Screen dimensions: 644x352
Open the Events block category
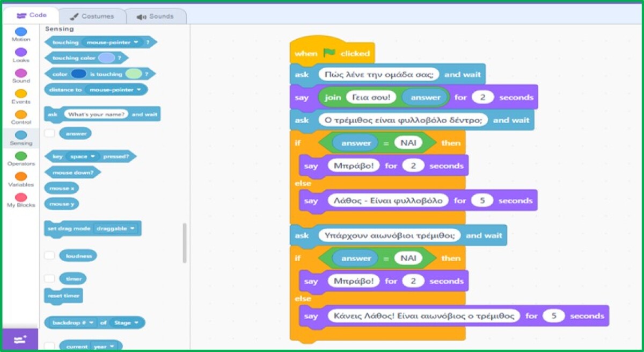(21, 94)
